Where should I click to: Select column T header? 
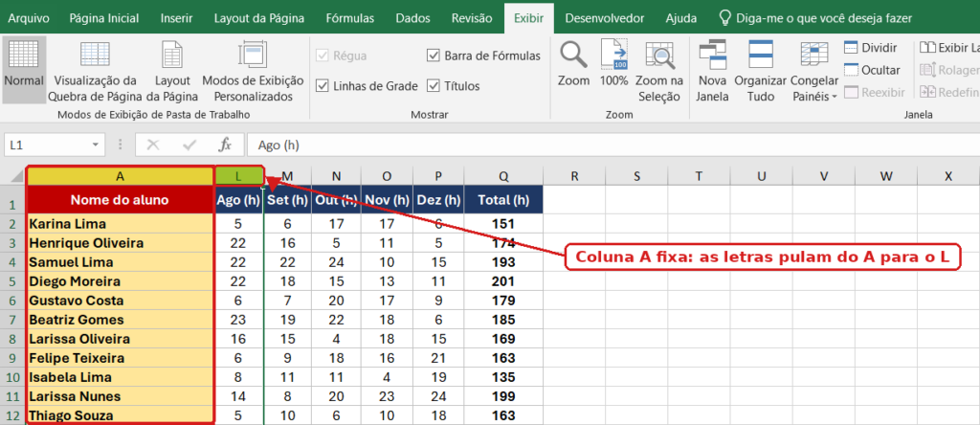[x=699, y=177]
